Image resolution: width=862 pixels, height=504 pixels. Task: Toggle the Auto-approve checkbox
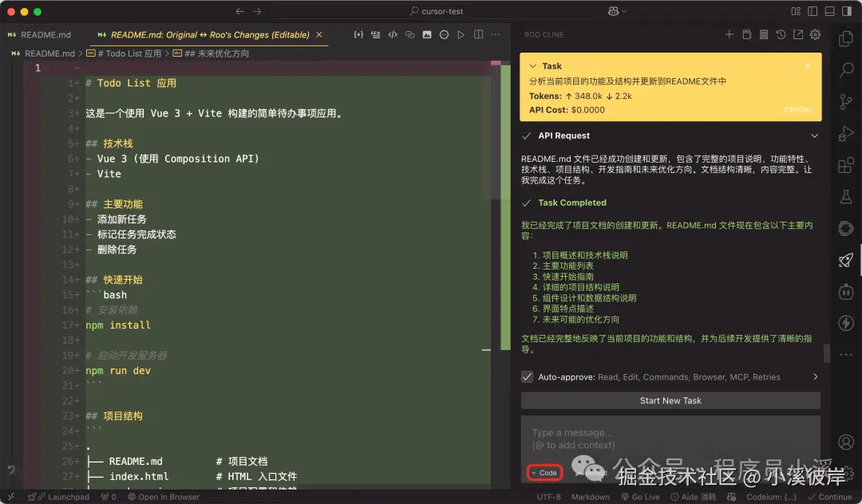(527, 376)
